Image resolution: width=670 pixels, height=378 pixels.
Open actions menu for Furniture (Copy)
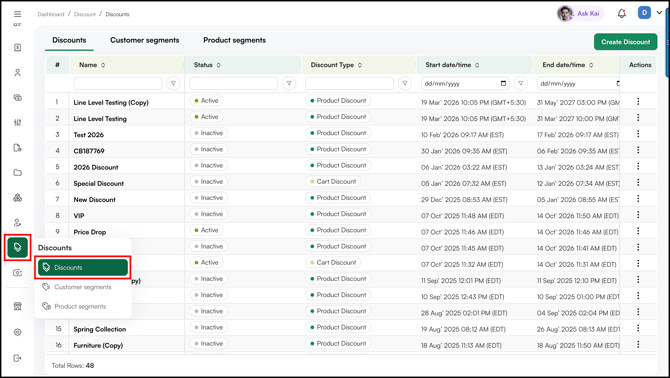point(638,344)
